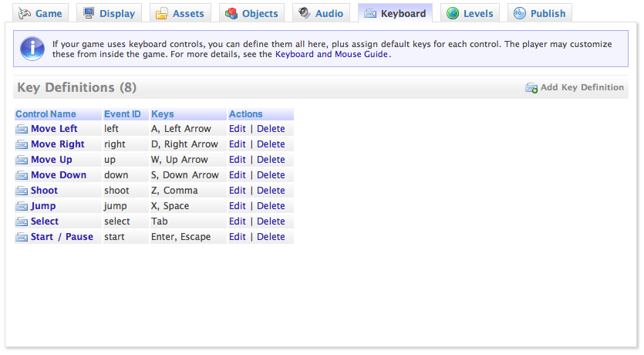
Task: Click the keyboard icon beside Shoot
Action: coord(22,191)
